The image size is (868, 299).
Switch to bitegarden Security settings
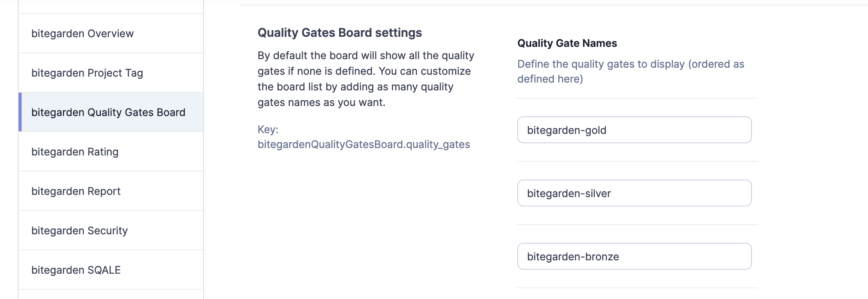point(79,231)
